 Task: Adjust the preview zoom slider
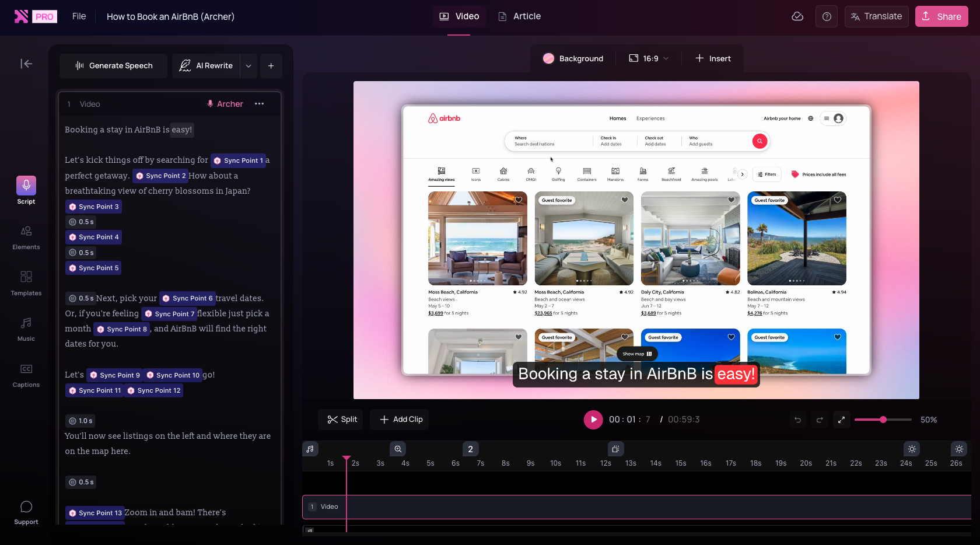click(x=883, y=420)
